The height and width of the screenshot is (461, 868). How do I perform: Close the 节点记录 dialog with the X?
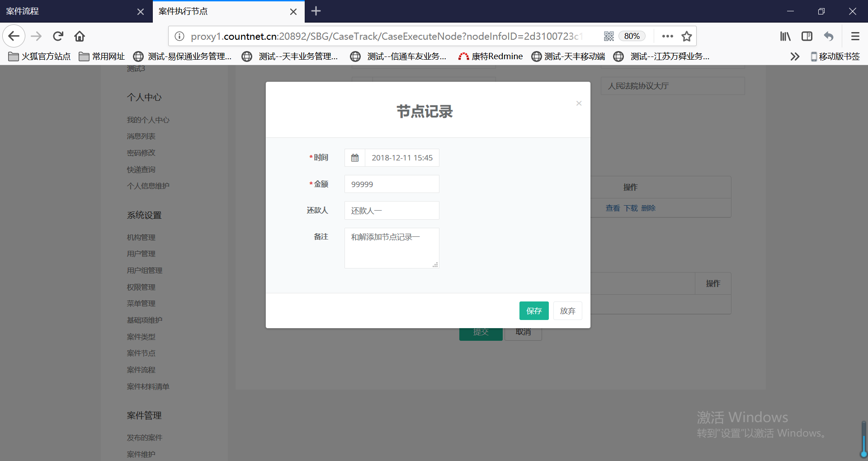tap(579, 103)
